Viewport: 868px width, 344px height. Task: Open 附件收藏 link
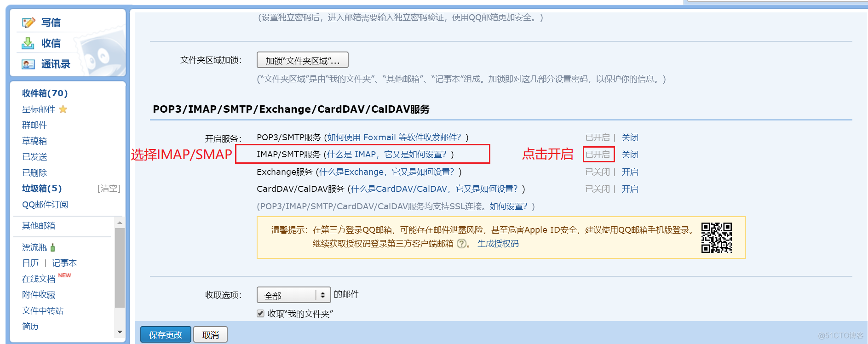tap(39, 295)
